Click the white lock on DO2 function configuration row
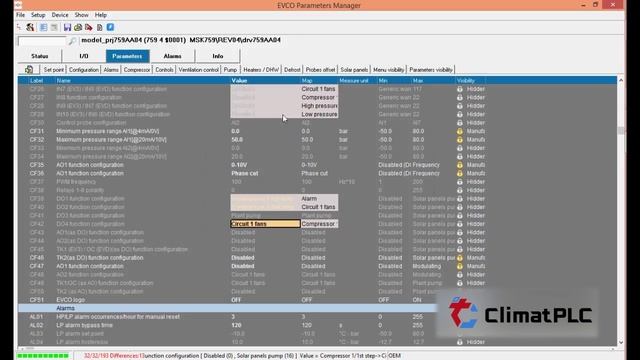 click(x=460, y=207)
